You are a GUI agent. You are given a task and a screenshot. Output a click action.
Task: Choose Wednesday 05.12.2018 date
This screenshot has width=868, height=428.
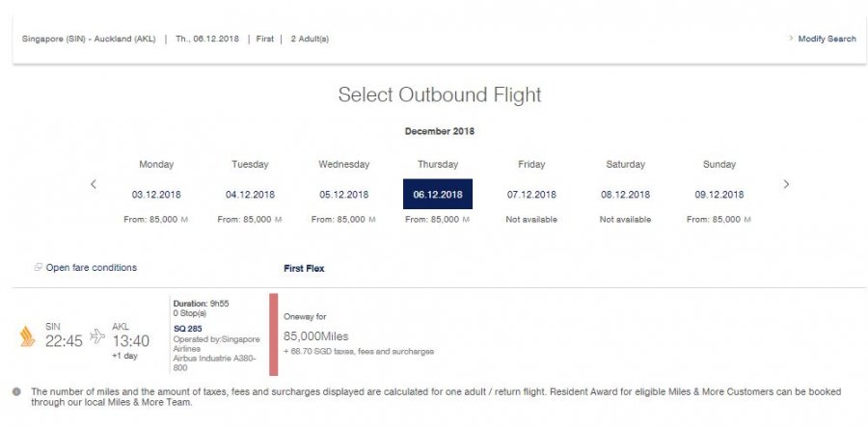click(x=344, y=194)
